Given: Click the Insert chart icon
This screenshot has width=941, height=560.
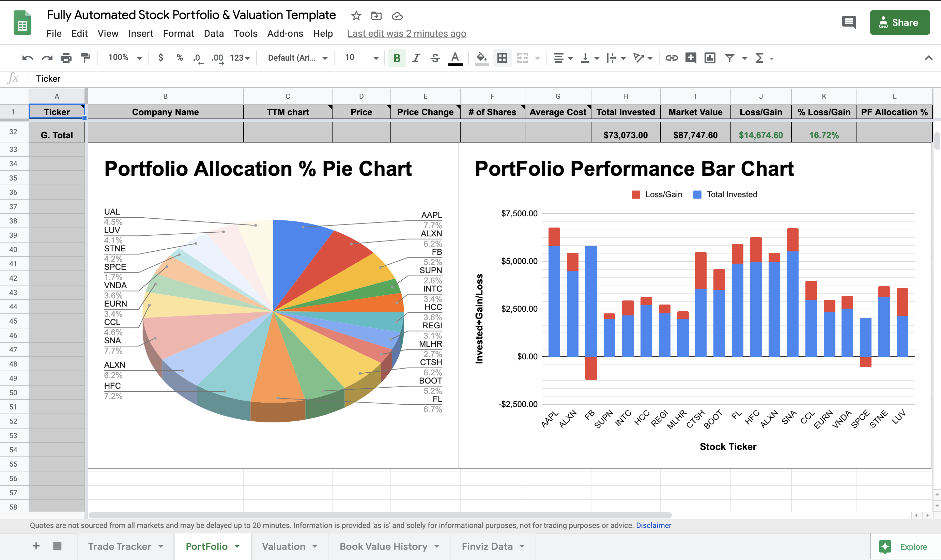Looking at the screenshot, I should 710,58.
